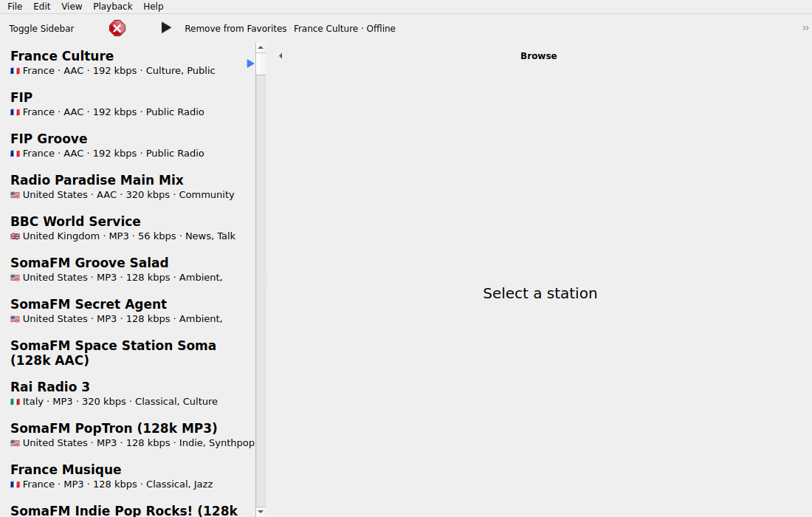Click the UK flag on BBC World Service
The image size is (812, 517).
click(15, 236)
